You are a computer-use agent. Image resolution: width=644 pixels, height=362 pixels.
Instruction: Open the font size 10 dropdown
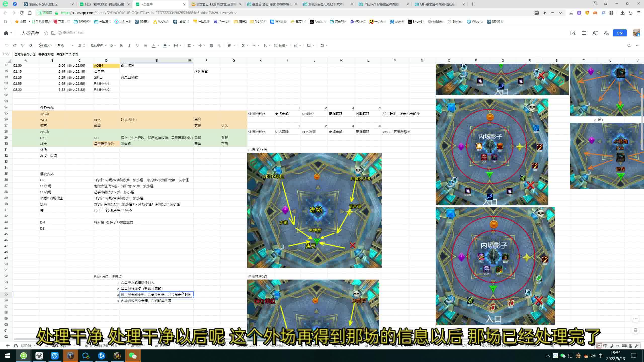click(112, 46)
